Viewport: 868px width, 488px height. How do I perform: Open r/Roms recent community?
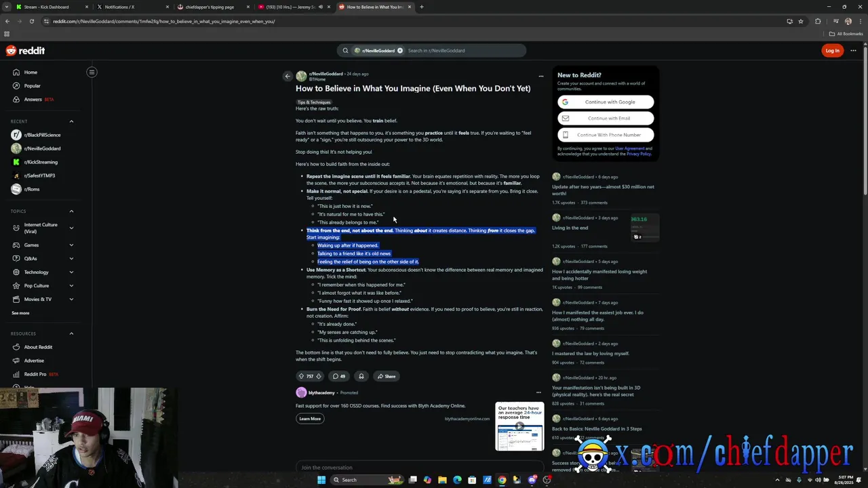click(31, 189)
